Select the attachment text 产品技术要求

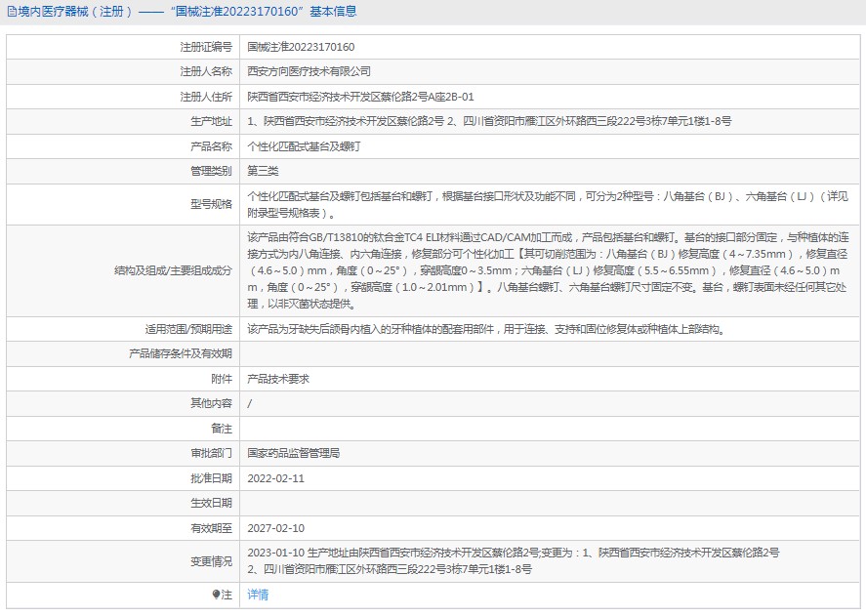coord(278,379)
